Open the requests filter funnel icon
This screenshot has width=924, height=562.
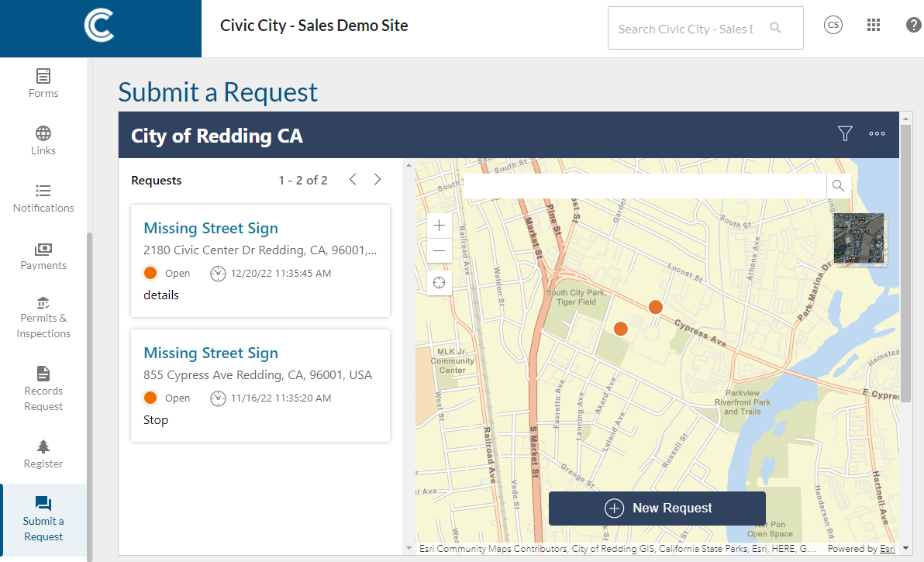[845, 134]
